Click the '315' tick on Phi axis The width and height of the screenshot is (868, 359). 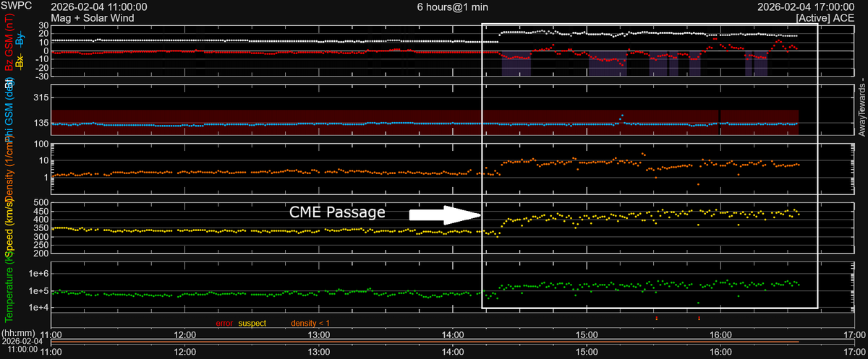[x=41, y=97]
